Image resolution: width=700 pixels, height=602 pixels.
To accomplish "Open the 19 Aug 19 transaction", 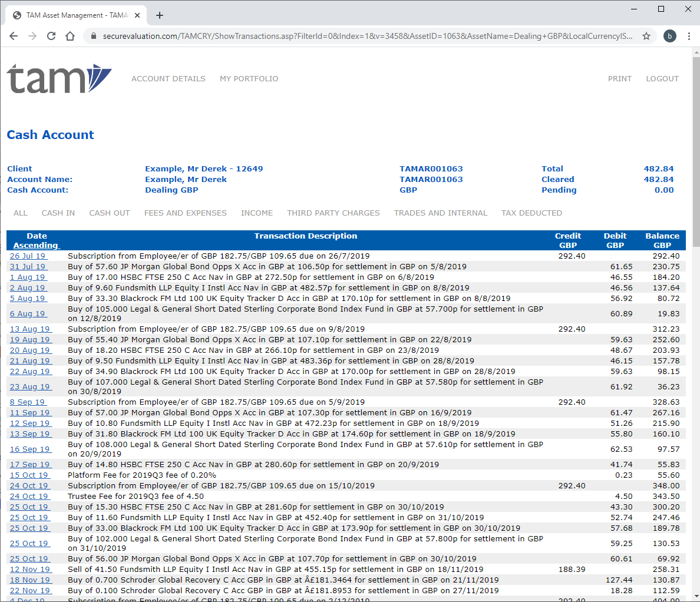I will point(31,340).
